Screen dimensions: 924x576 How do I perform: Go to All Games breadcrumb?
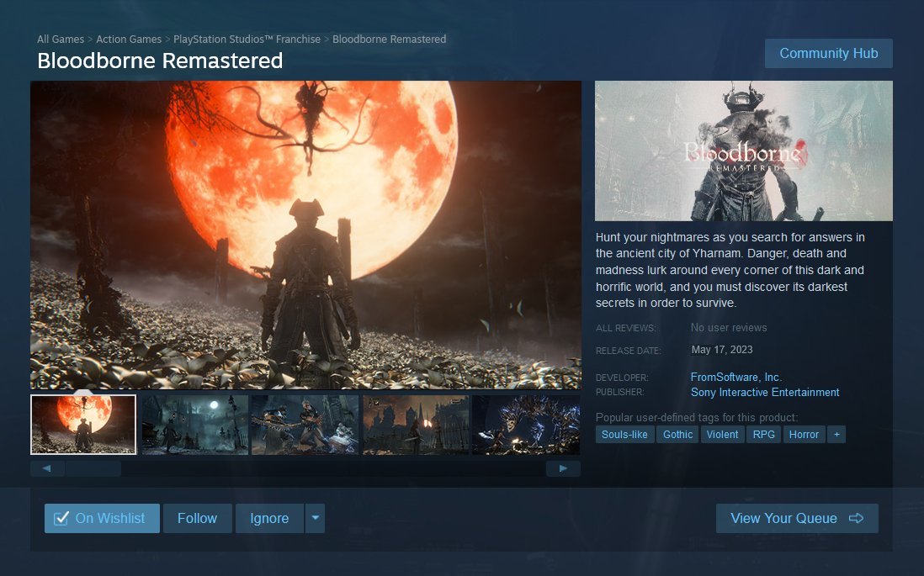60,40
